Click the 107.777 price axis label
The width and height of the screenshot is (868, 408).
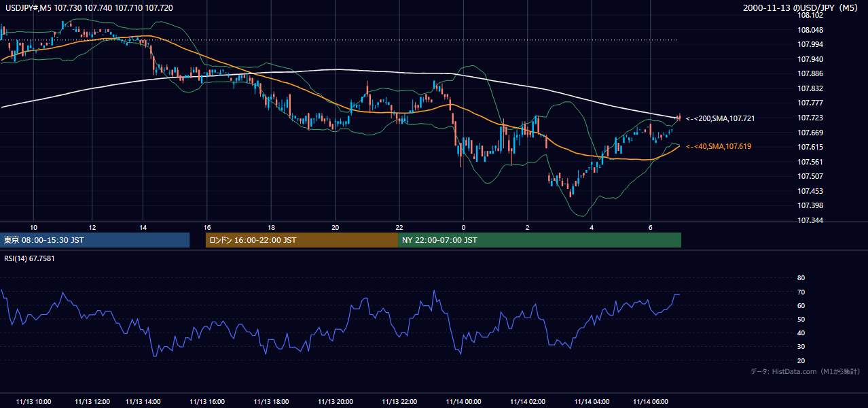tap(810, 103)
